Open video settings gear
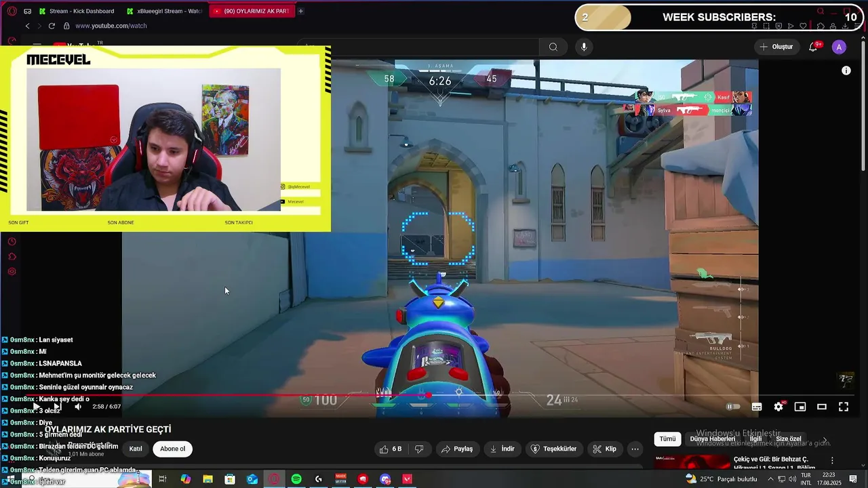Screen dimensions: 868x488 (x=778, y=407)
